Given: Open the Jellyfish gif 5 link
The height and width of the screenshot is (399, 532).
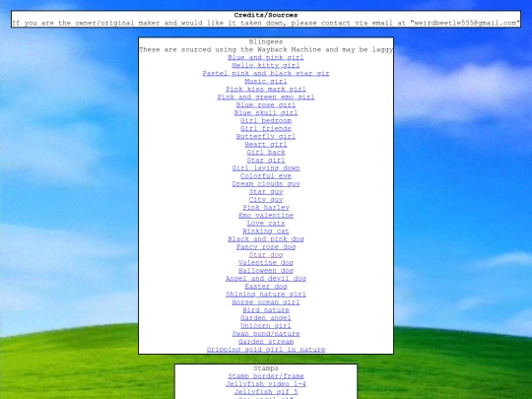Looking at the screenshot, I should 266,391.
